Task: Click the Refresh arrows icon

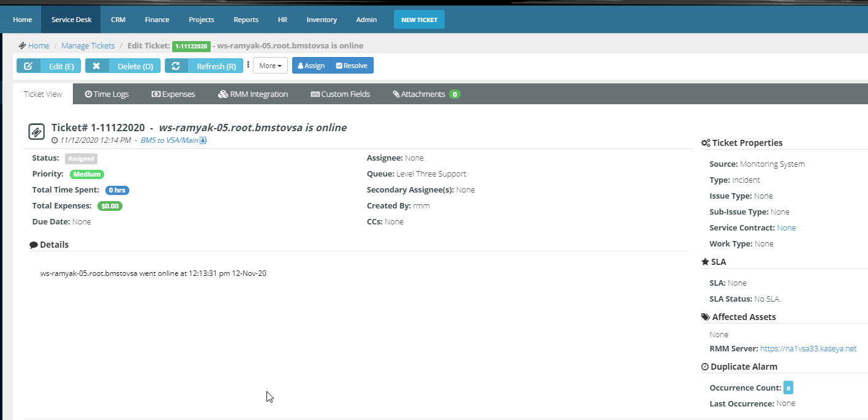Action: coord(176,66)
